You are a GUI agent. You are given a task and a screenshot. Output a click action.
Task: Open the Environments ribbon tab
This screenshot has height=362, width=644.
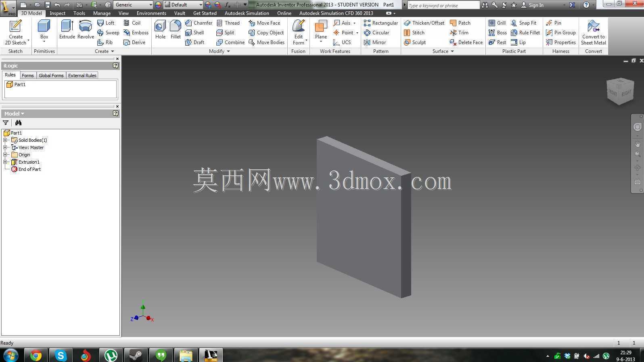(151, 13)
